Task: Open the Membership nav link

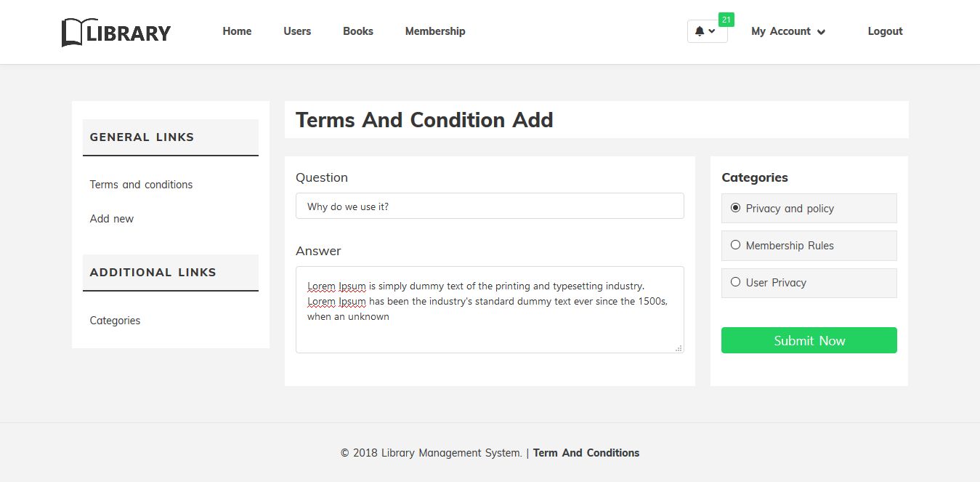Action: coord(435,31)
